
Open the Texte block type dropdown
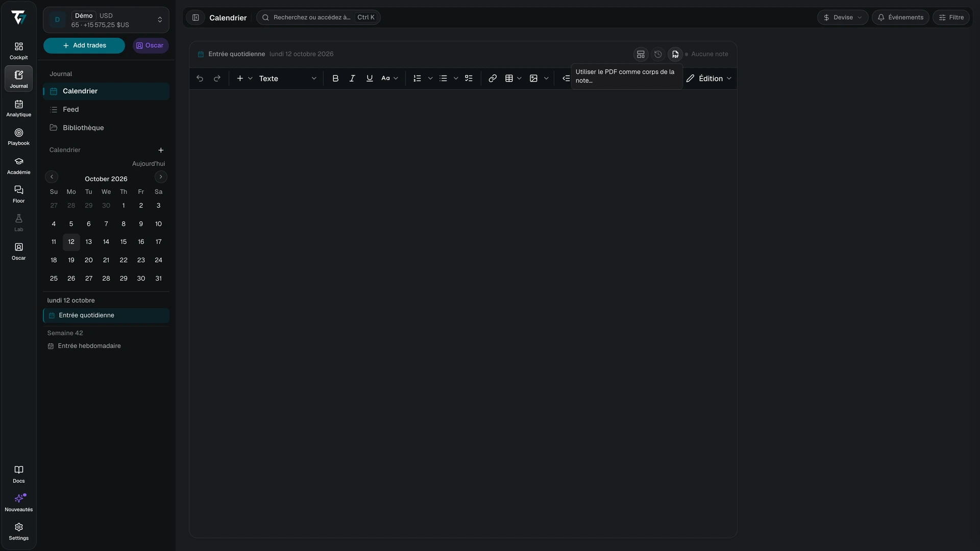click(x=288, y=79)
